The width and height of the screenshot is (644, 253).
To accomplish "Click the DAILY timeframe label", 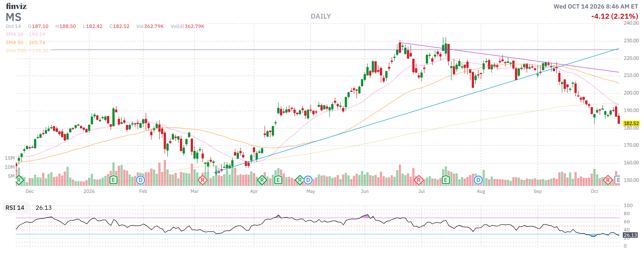I will (321, 16).
